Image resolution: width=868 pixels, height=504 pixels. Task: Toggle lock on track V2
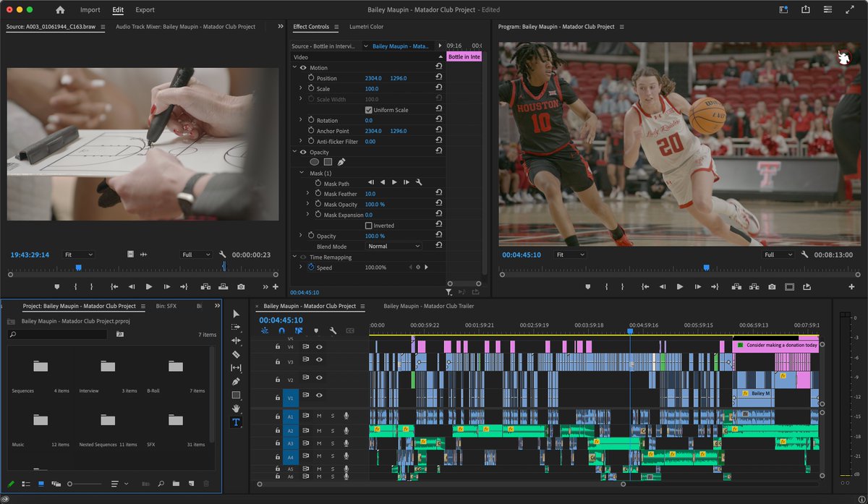[x=277, y=378]
